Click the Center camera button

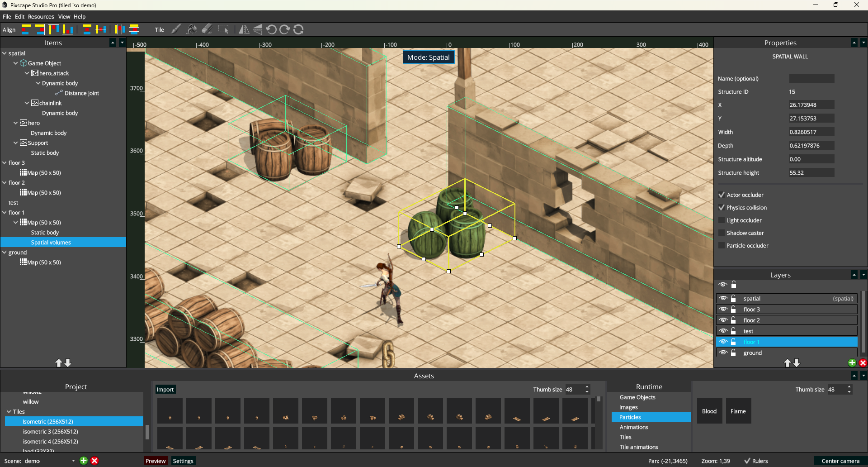[840, 461]
